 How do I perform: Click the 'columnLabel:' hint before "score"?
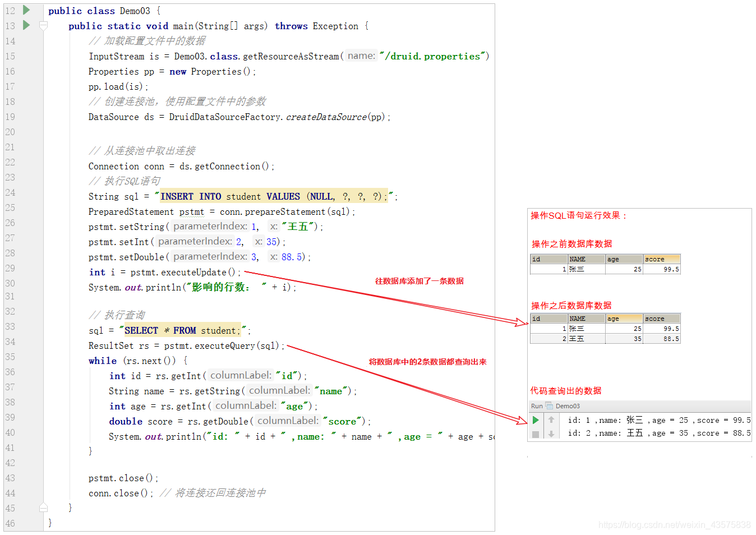[x=288, y=421]
